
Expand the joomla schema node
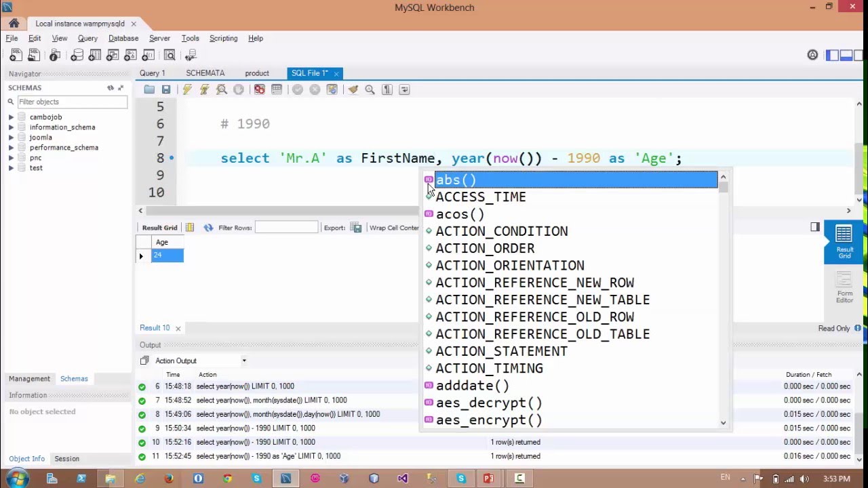(x=11, y=138)
